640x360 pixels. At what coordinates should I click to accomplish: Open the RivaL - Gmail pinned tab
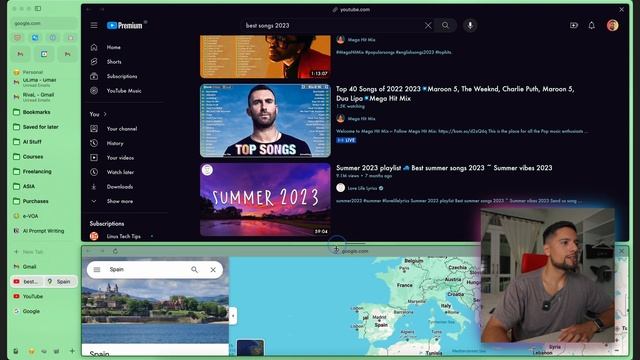pyautogui.click(x=39, y=97)
